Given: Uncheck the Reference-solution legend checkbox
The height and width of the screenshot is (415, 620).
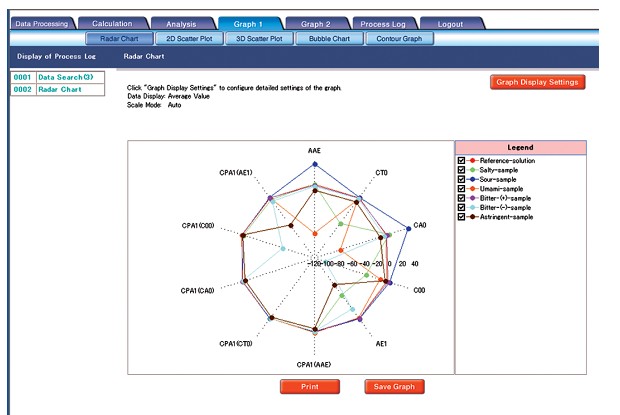Looking at the screenshot, I should (x=461, y=161).
